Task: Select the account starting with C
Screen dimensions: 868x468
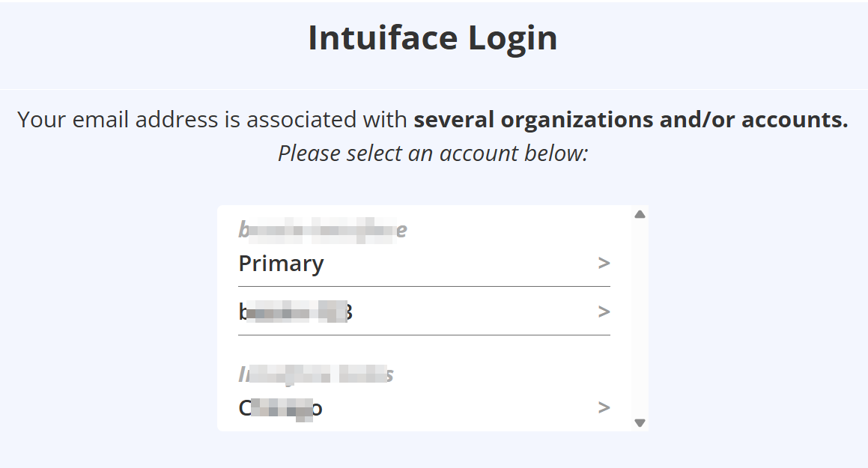Action: (x=281, y=408)
